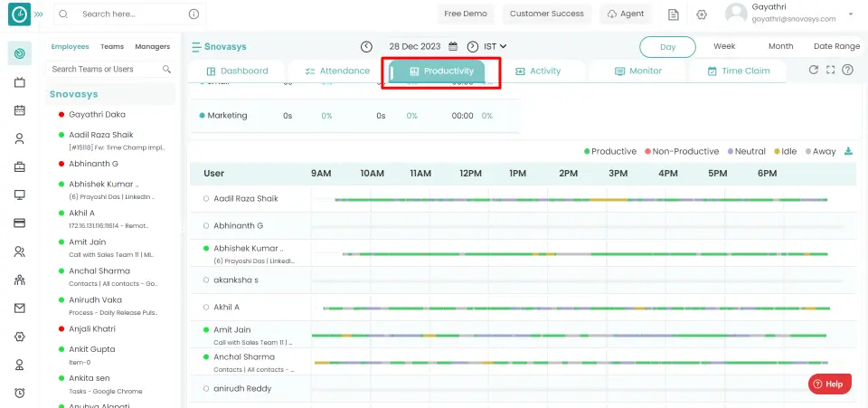
Task: Click anirudh Reddy in User table
Action: point(242,389)
